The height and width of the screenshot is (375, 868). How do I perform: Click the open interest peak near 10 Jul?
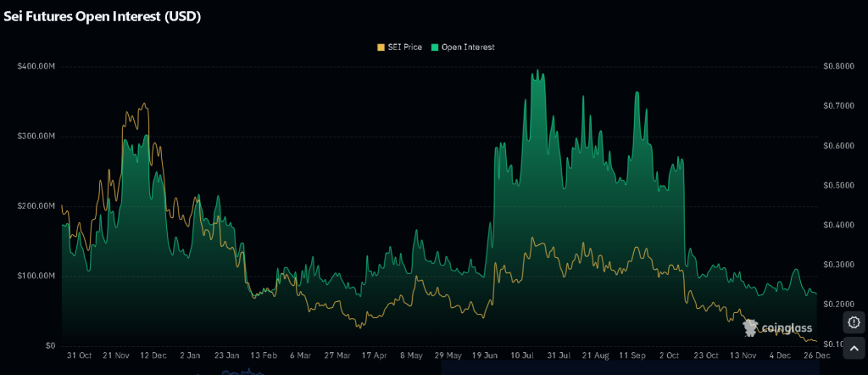click(537, 71)
